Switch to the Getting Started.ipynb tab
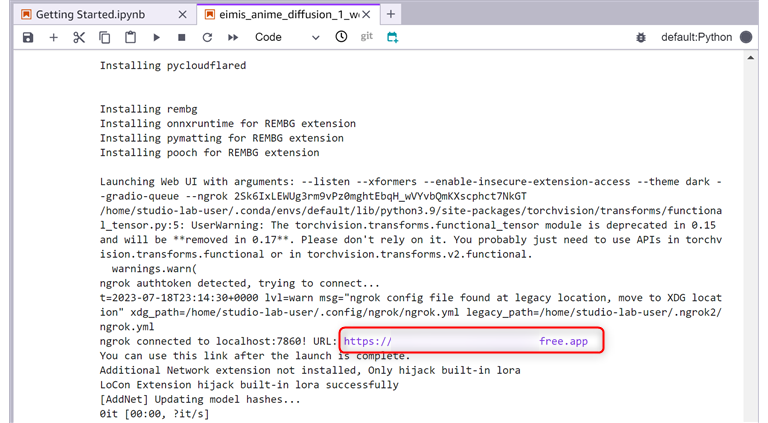 85,14
